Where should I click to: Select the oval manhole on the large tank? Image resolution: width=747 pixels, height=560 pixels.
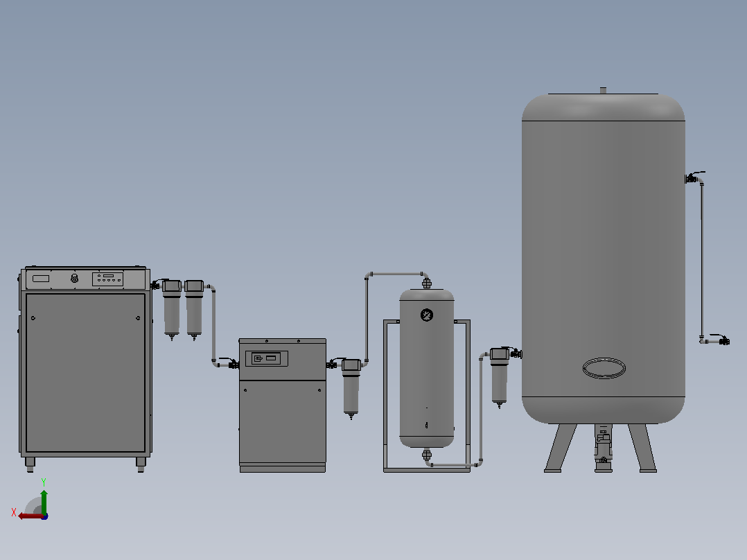[604, 368]
